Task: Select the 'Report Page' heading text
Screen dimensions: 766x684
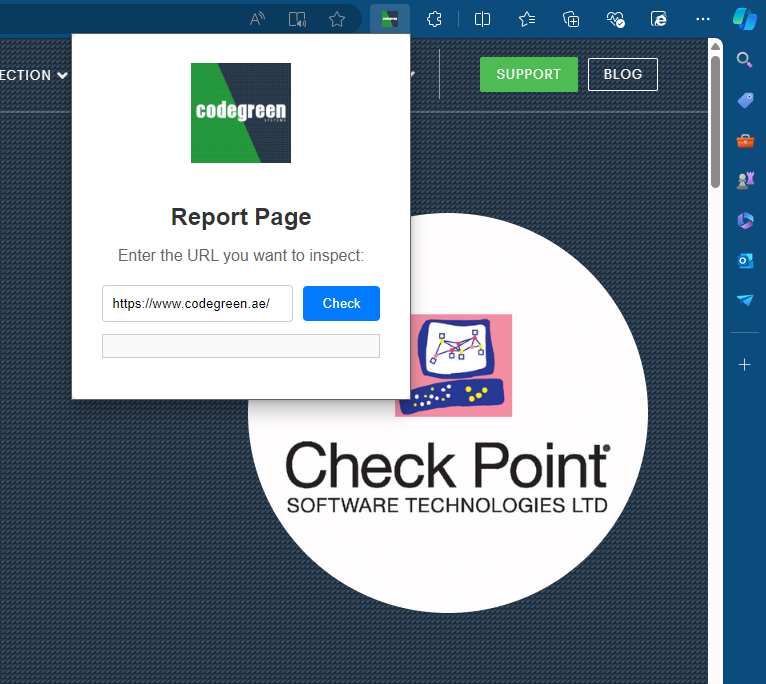Action: 241,217
